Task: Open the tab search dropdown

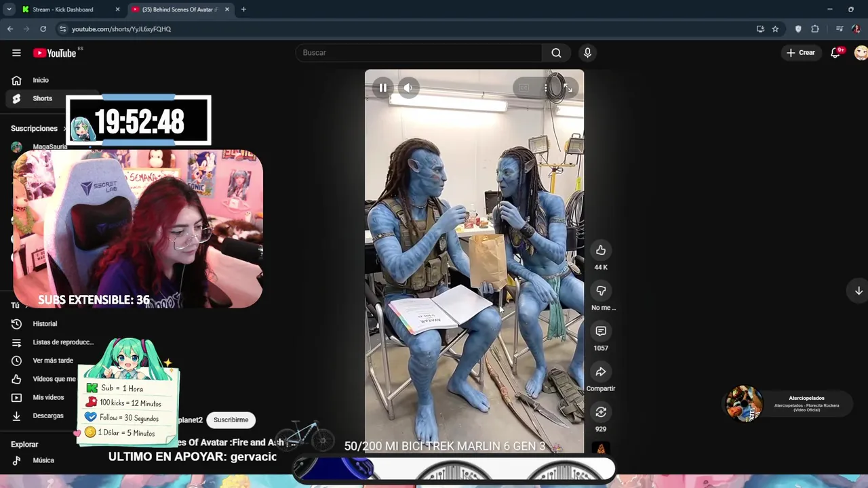Action: (x=9, y=9)
